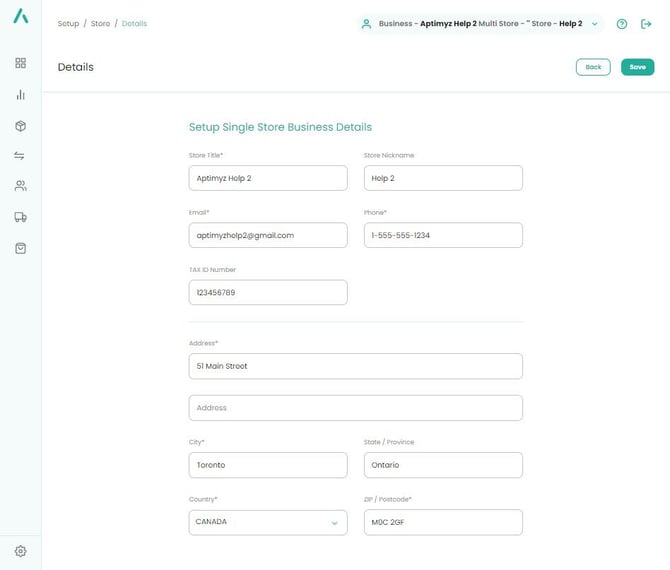Screen dimensions: 670x570
Task: Click the Aptimyz logo in sidebar
Action: 20,17
